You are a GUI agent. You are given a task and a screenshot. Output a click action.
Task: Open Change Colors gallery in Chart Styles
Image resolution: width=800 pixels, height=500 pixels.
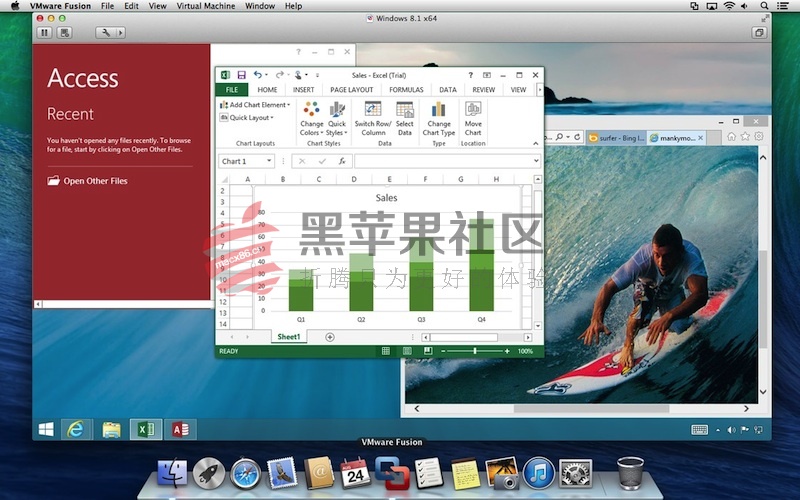312,118
